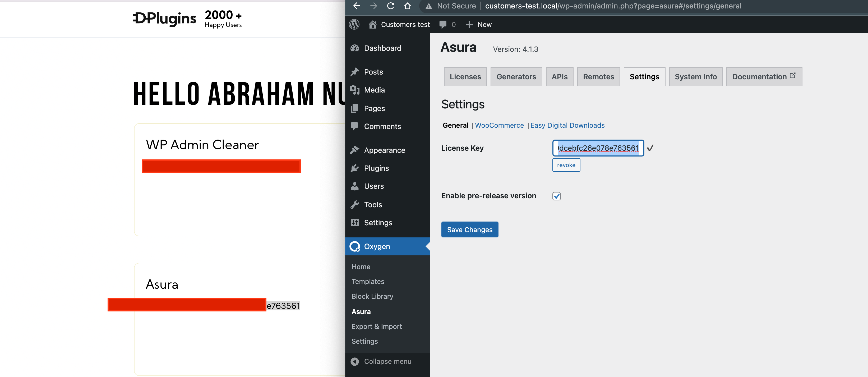Click the Posts pin icon
Viewport: 868px width, 377px height.
tap(354, 72)
